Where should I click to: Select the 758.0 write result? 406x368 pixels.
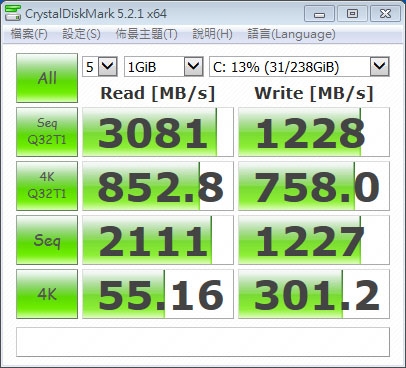click(x=314, y=186)
